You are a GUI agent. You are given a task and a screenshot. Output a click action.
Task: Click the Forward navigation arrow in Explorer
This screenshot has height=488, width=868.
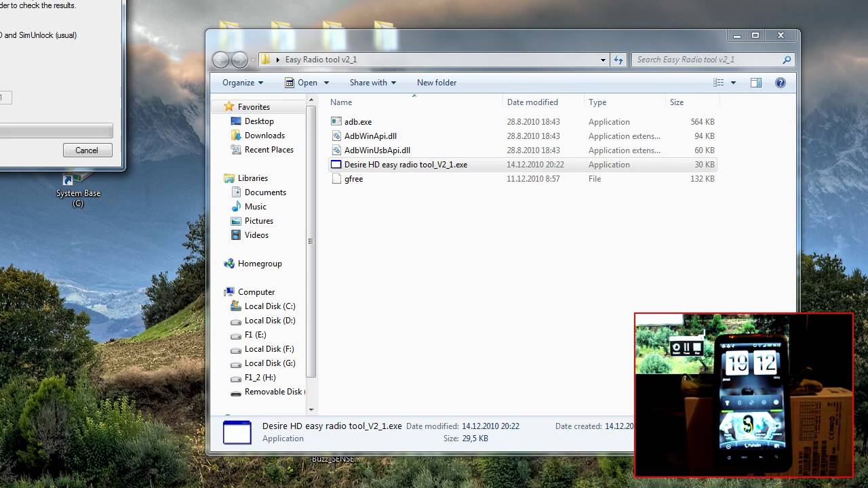(x=239, y=60)
